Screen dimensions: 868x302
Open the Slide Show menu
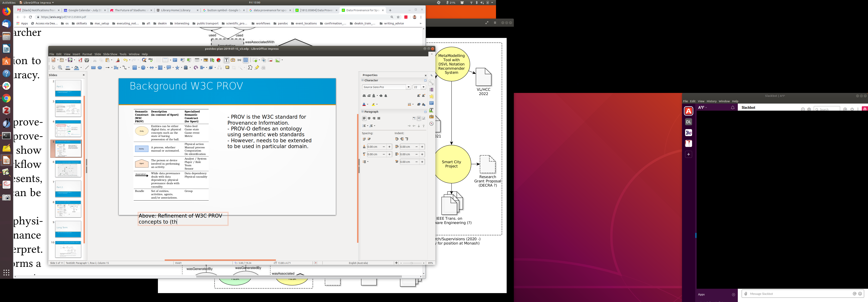[x=110, y=54]
